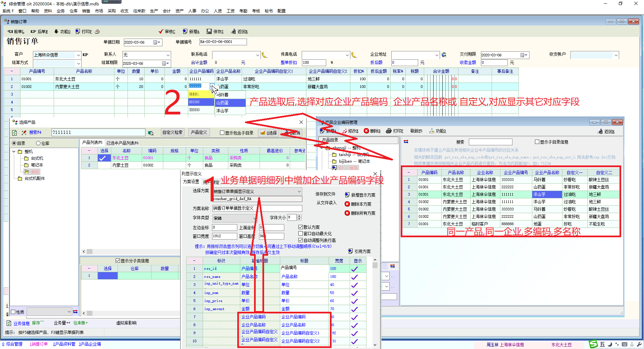The image size is (644, 349).
Task: Open the 字体类型 dropdown
Action: tap(254, 218)
